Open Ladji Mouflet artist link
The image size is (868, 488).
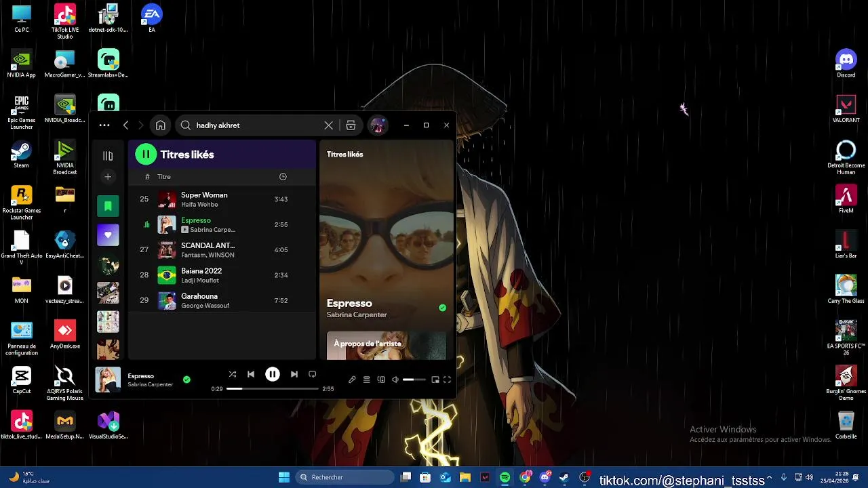200,281
